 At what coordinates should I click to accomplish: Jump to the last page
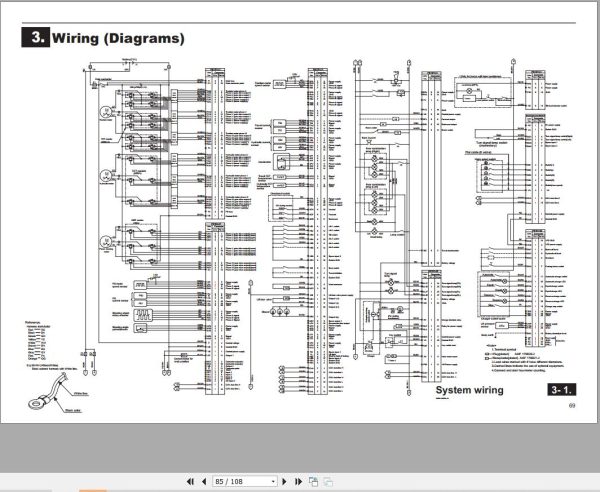click(298, 481)
